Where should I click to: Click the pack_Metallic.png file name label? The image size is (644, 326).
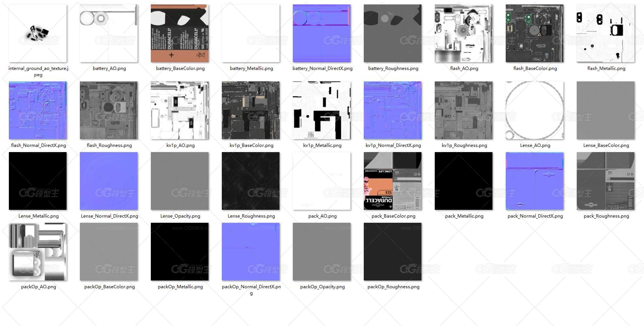click(464, 216)
